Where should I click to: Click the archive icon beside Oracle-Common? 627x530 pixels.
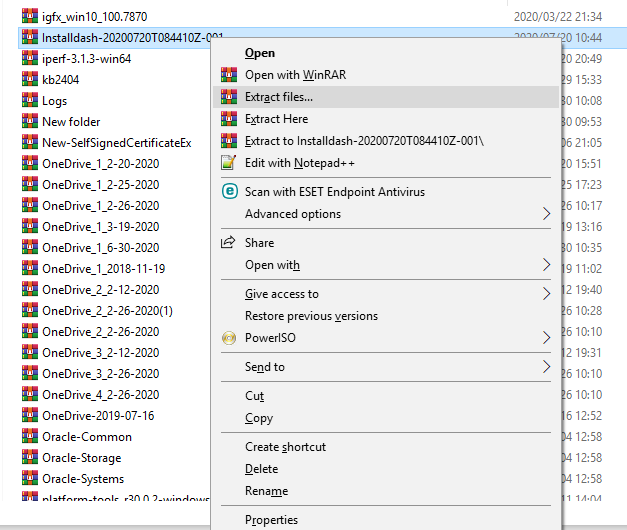pos(30,436)
